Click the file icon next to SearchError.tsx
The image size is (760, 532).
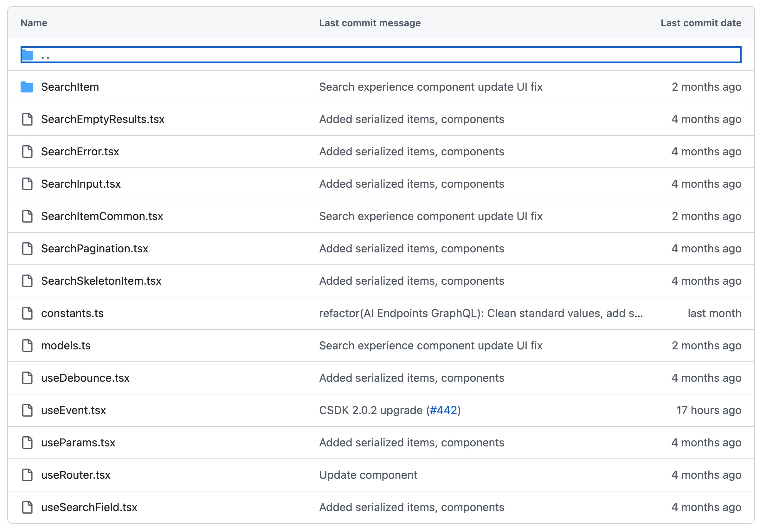(28, 151)
